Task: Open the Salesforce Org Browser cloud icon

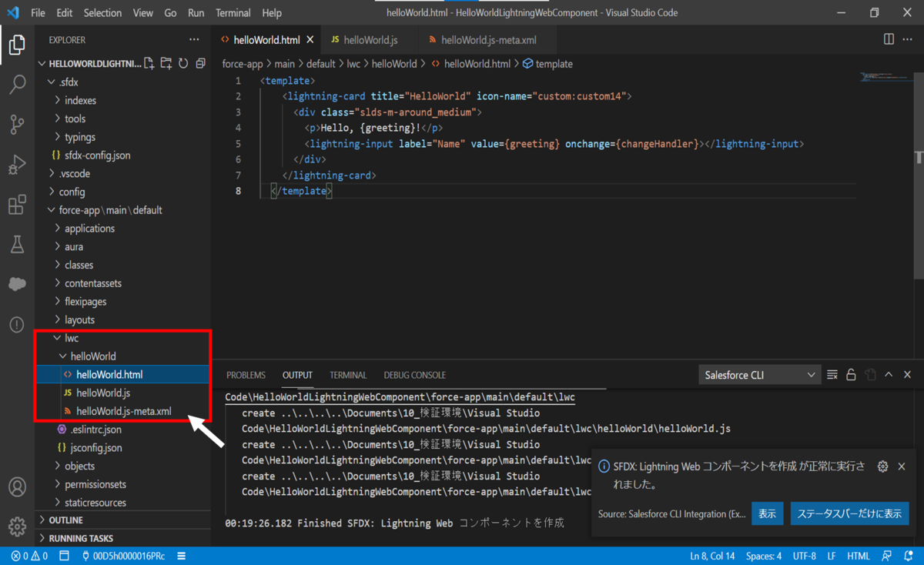Action: click(17, 285)
